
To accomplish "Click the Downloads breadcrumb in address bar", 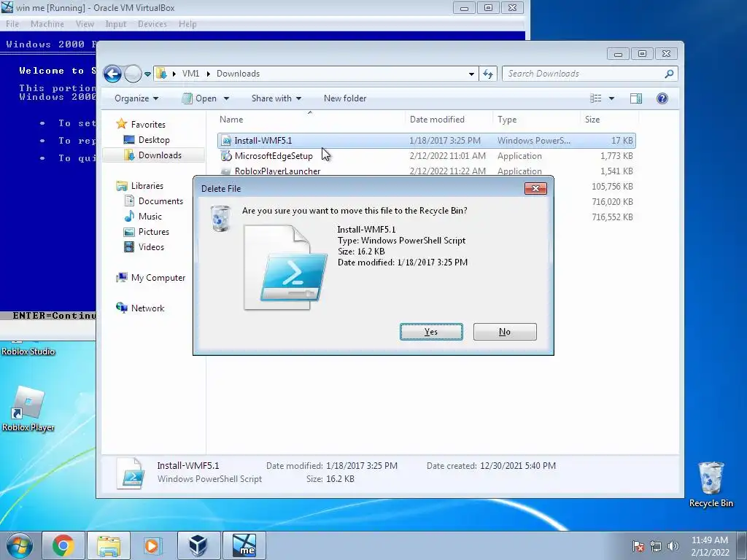I will pyautogui.click(x=239, y=74).
